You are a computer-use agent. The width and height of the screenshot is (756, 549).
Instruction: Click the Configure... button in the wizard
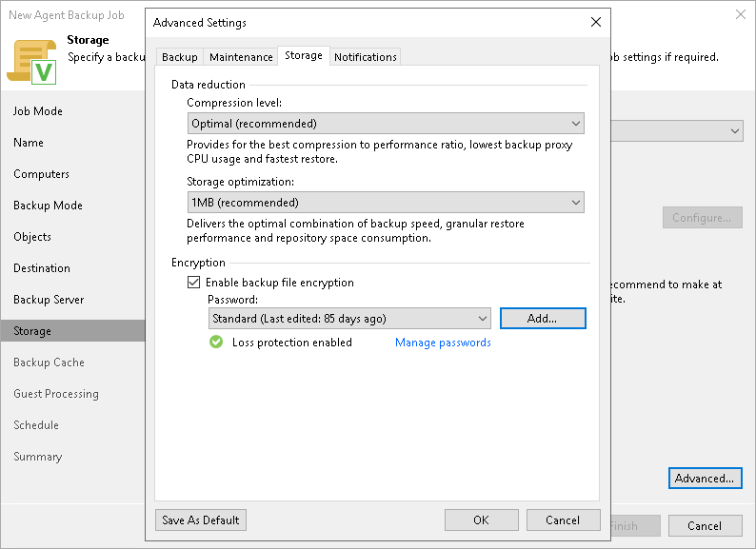tap(702, 218)
